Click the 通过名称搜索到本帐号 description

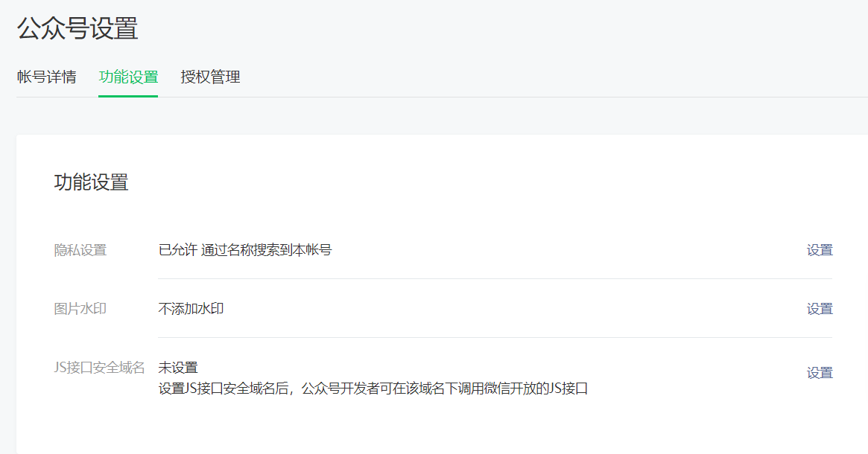click(266, 250)
